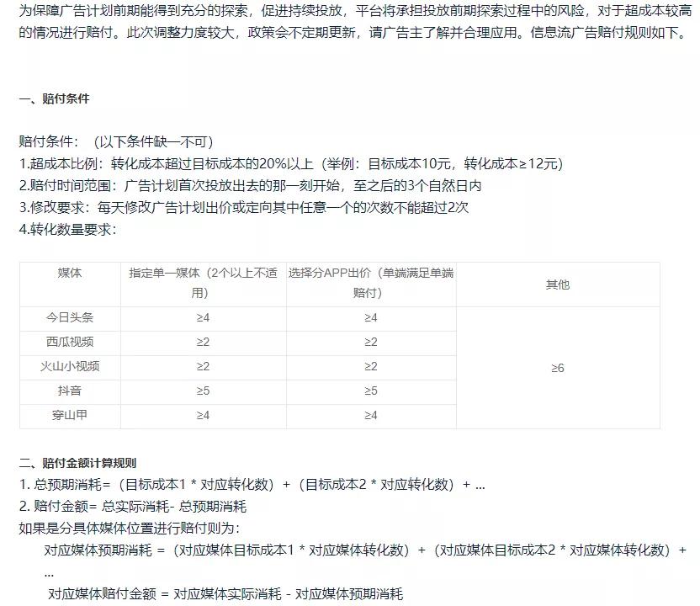Select the line starting "对应媒体赔付金额 ="
The image size is (700, 606).
(x=225, y=594)
